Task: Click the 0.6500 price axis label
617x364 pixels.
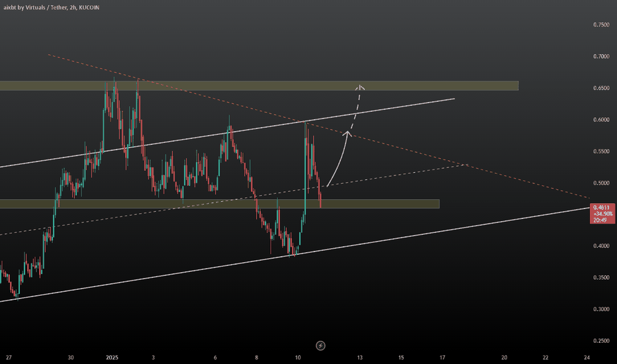Action: click(x=601, y=88)
